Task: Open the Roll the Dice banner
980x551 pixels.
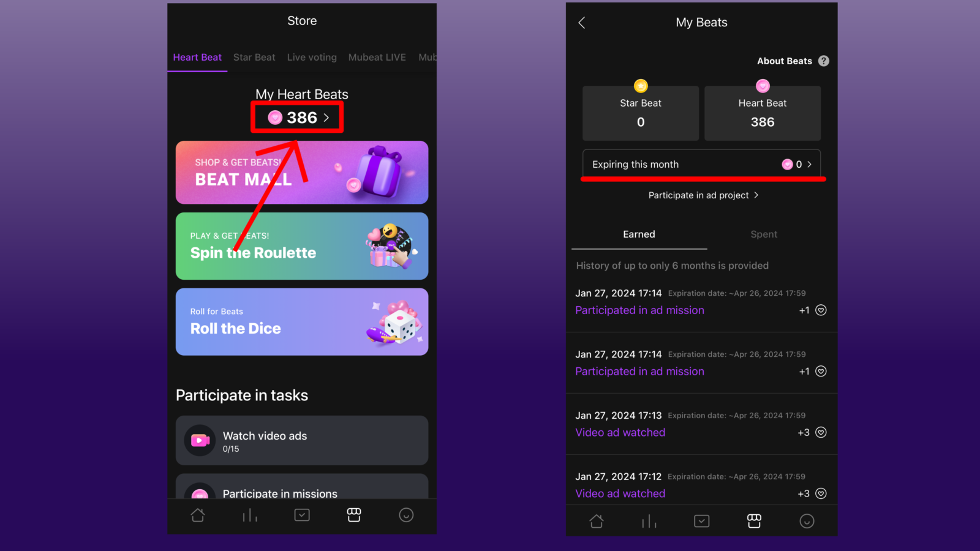Action: click(302, 322)
